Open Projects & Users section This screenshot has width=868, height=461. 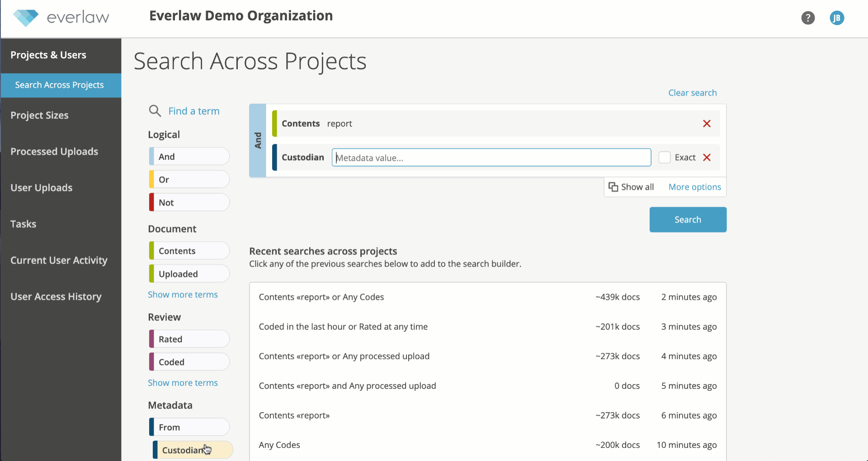[48, 55]
